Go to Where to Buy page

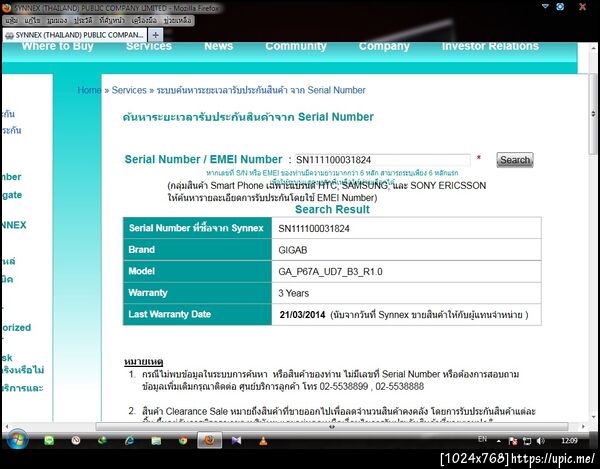click(57, 46)
